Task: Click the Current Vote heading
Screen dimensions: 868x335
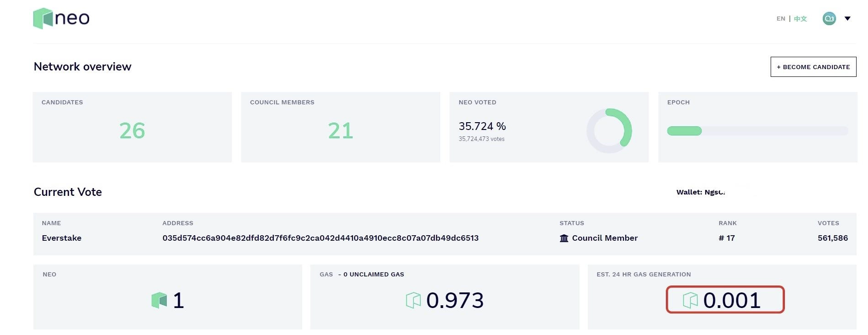Action: [68, 192]
